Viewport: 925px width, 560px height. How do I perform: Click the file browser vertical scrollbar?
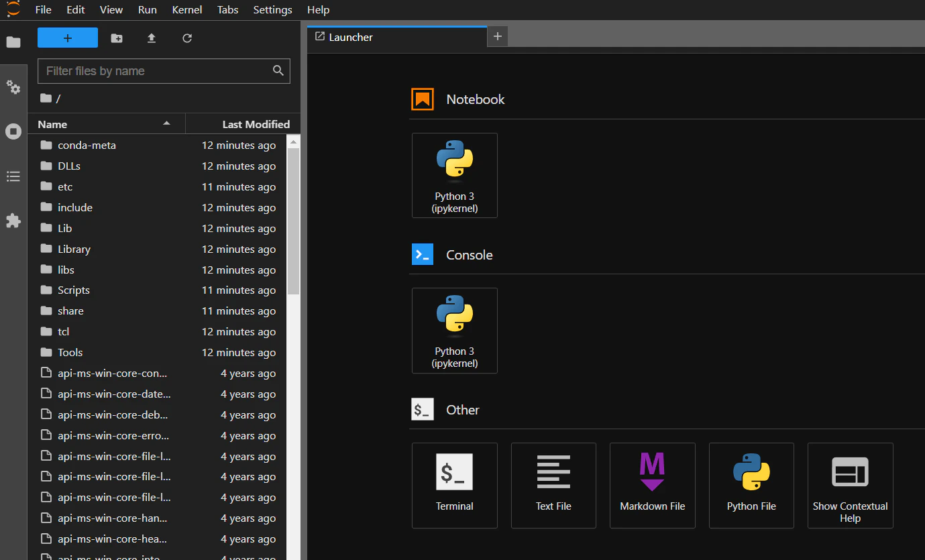293,221
